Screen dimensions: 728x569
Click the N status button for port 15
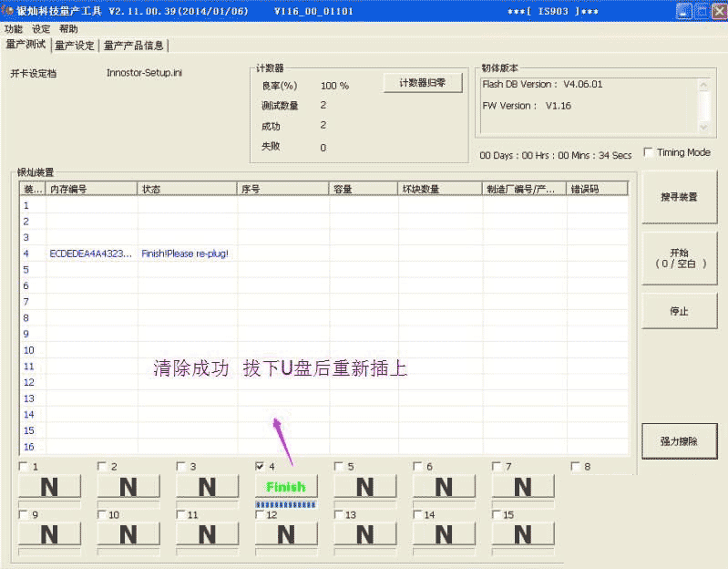[x=523, y=534]
